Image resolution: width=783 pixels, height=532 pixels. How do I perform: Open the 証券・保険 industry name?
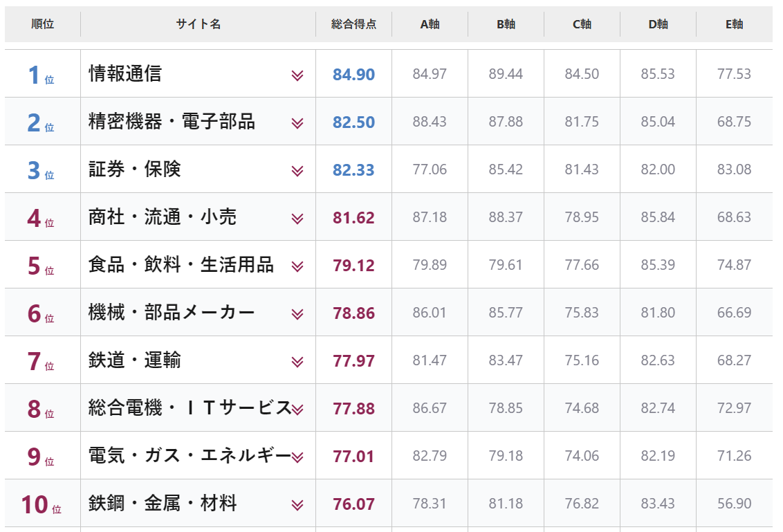click(x=135, y=169)
